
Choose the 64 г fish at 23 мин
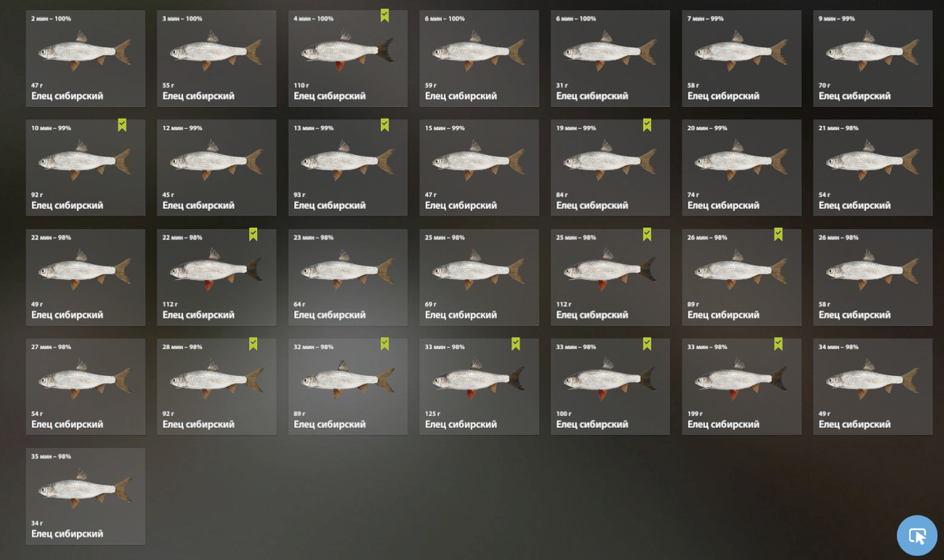click(348, 277)
